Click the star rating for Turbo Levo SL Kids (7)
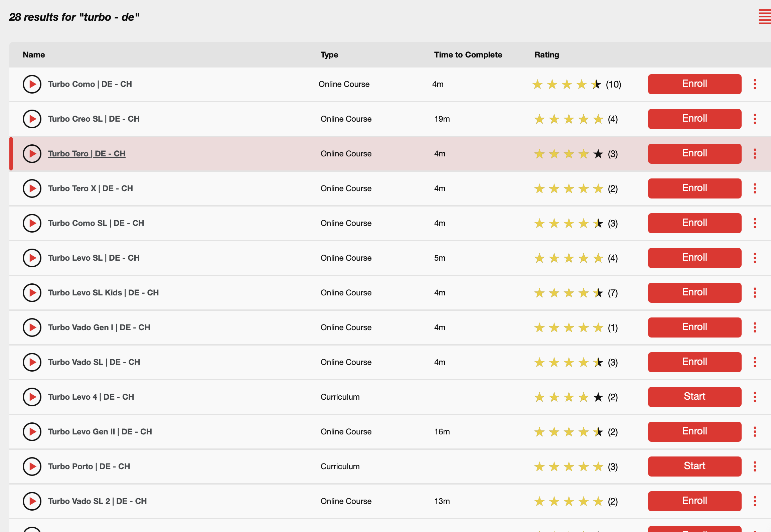Viewport: 771px width, 532px height. click(x=576, y=293)
